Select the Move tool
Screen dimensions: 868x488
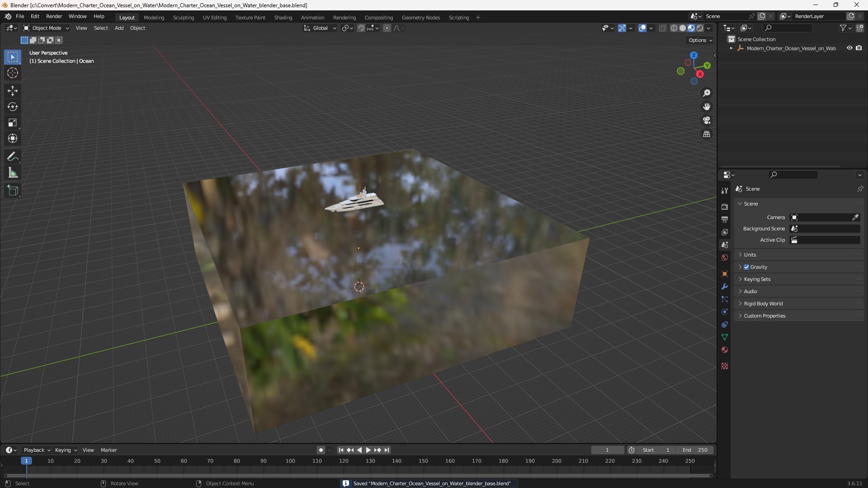[x=12, y=91]
